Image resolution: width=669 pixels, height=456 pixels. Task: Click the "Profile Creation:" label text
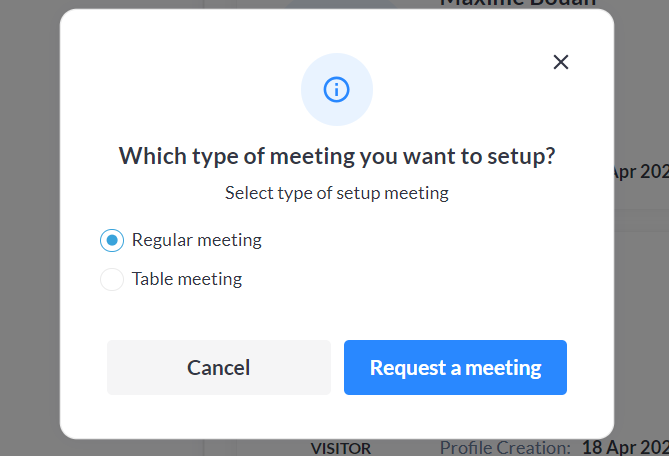coord(505,448)
